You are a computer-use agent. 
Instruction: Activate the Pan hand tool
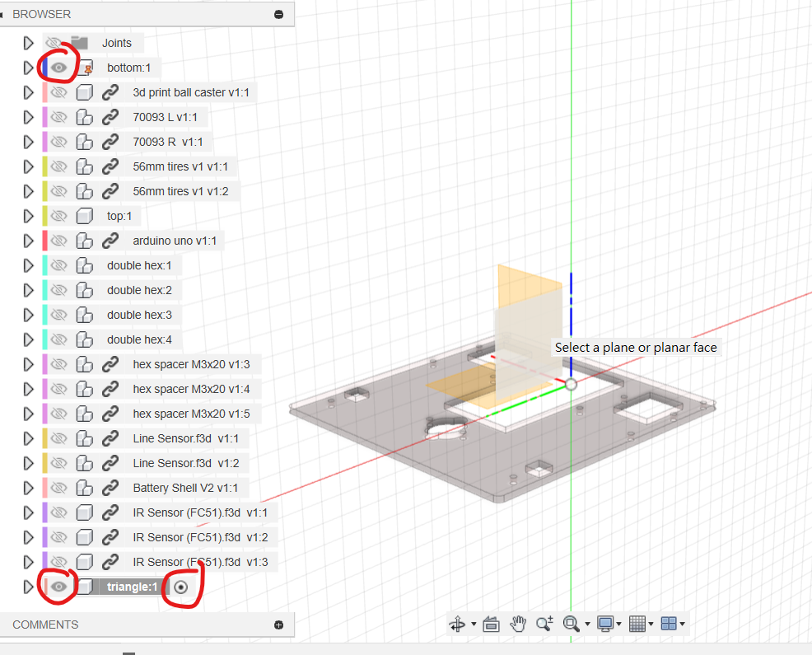tap(518, 624)
